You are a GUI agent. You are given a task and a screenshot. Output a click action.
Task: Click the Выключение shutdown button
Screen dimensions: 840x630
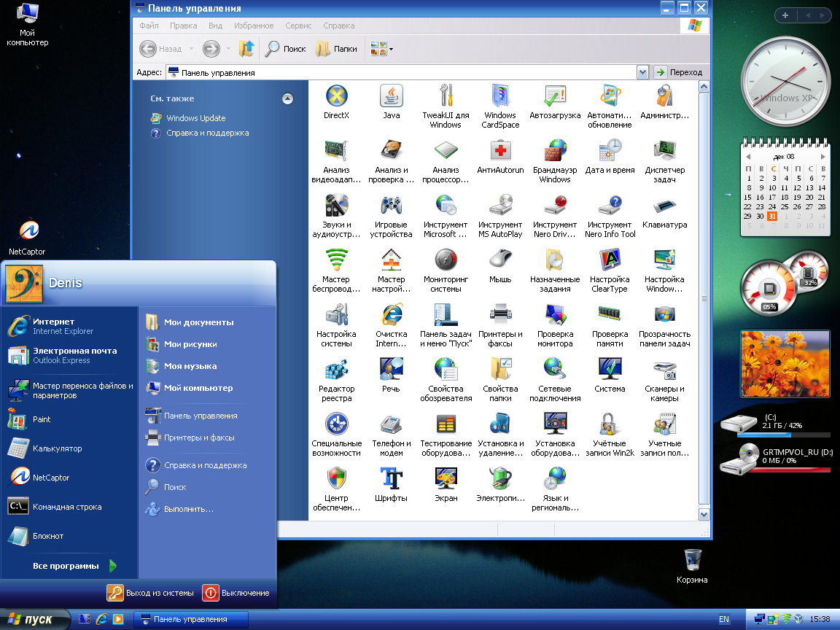(x=236, y=593)
